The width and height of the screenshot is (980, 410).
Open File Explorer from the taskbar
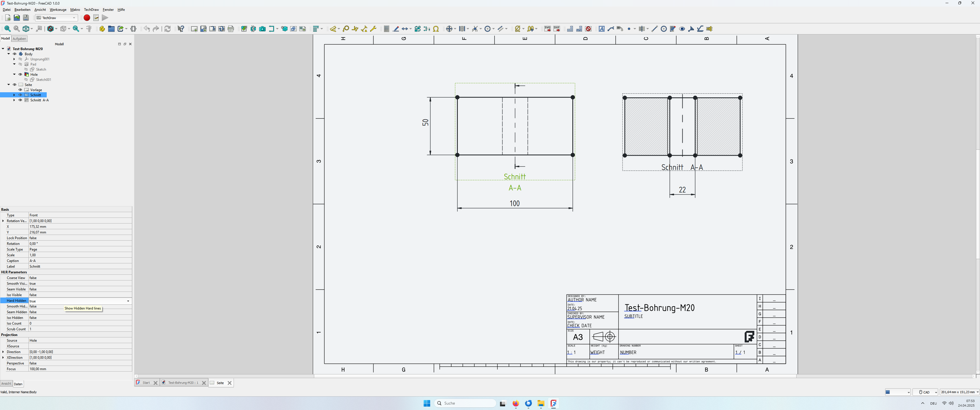pos(541,403)
